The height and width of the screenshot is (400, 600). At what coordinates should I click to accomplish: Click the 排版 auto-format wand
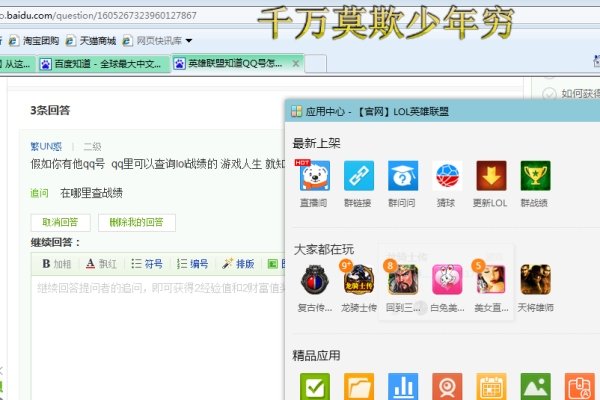pos(238,264)
